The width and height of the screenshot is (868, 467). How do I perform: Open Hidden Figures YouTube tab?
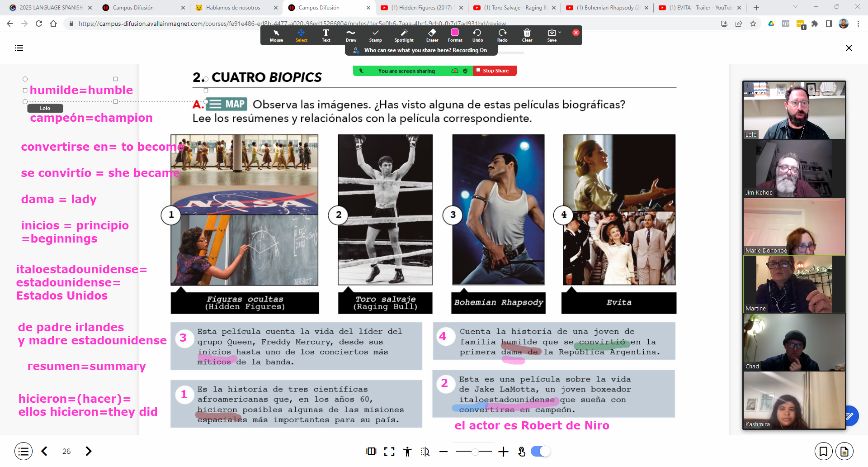coord(421,8)
